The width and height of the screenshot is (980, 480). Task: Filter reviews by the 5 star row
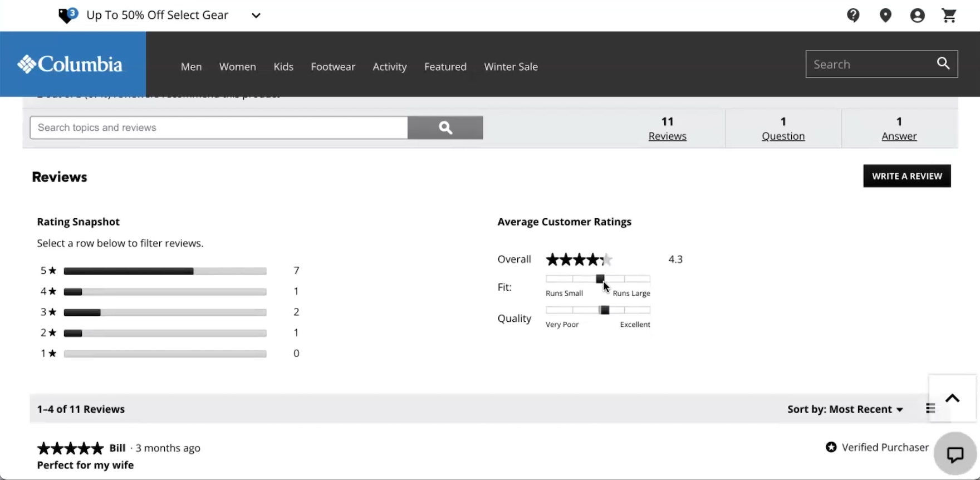(x=165, y=271)
